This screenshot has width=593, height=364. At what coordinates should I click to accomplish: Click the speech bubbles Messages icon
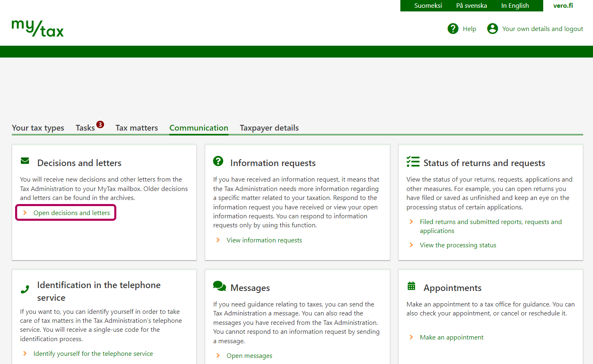pos(220,286)
